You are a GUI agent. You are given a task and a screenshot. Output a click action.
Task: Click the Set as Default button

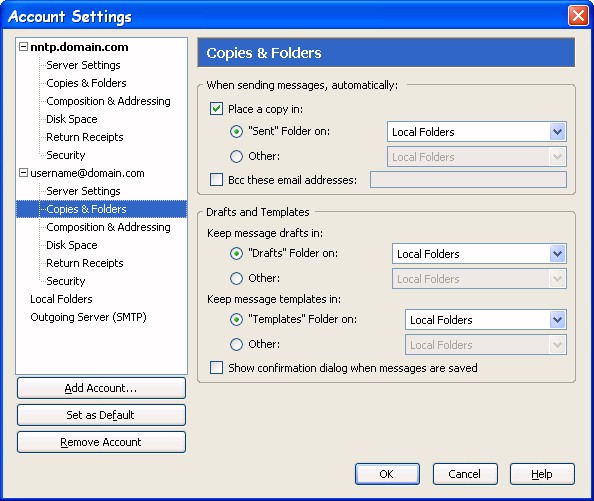(101, 415)
